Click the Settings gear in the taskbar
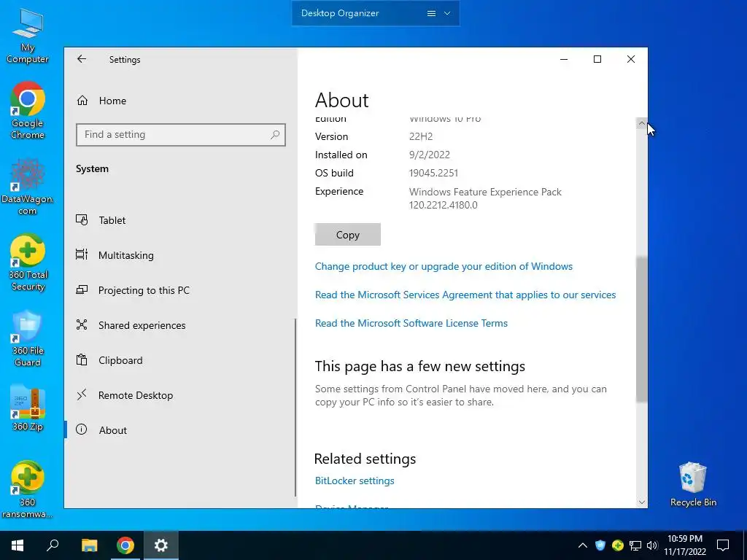This screenshot has height=560, width=747. 161,545
